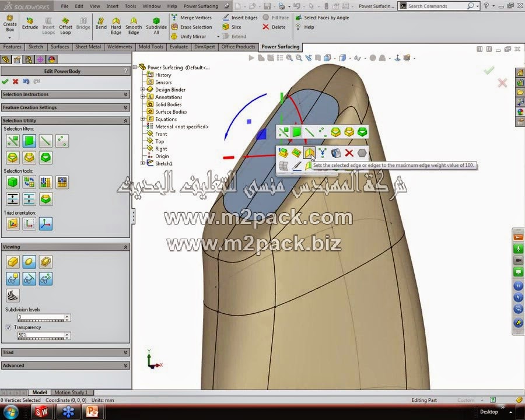Select the Front plane in tree
Screen dimensions: 525x420
157,134
